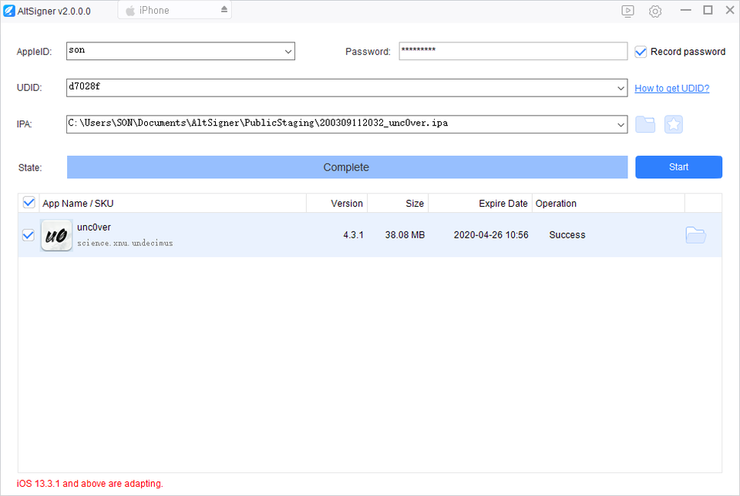
Task: Click the Apple logo in device tab
Action: pos(130,10)
